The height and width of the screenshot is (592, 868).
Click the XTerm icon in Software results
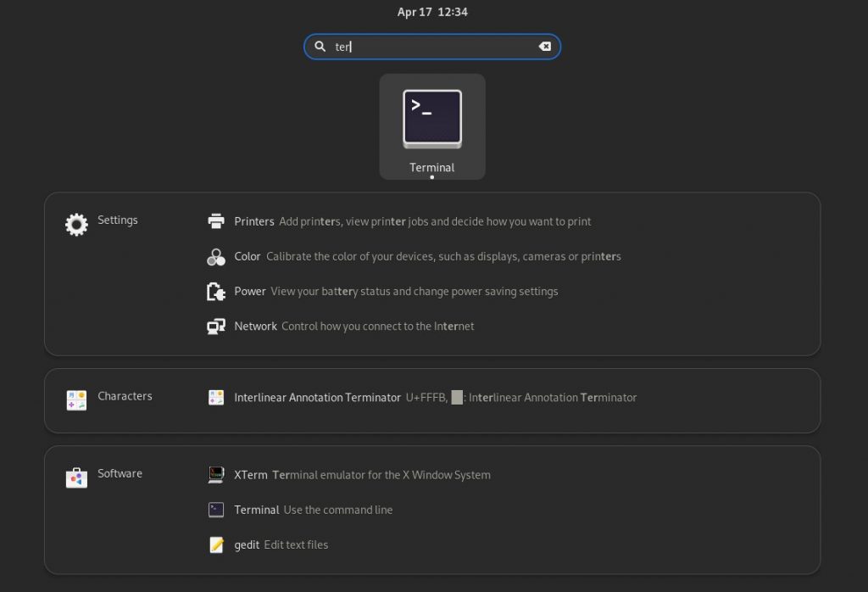click(216, 475)
